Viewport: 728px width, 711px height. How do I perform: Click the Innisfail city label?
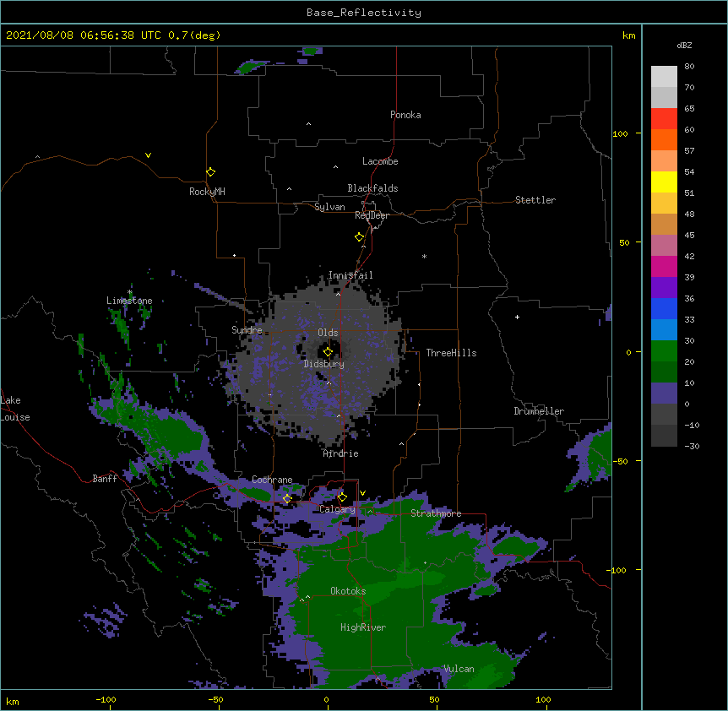(350, 275)
